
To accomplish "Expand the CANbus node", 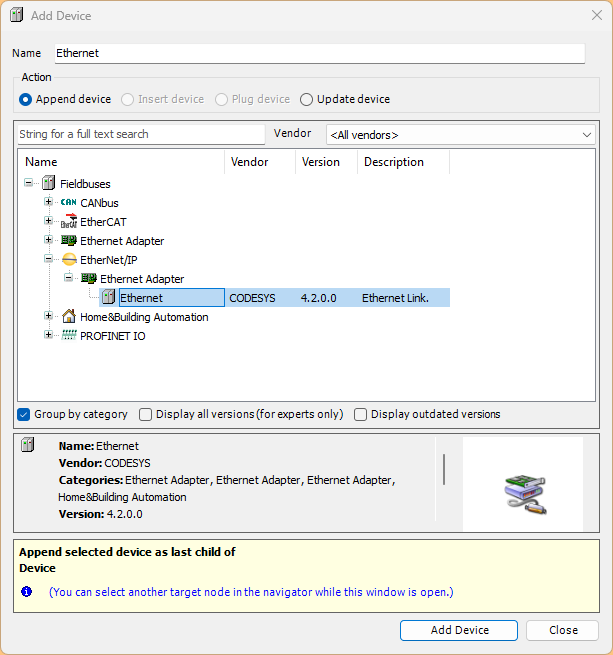I will click(x=48, y=202).
